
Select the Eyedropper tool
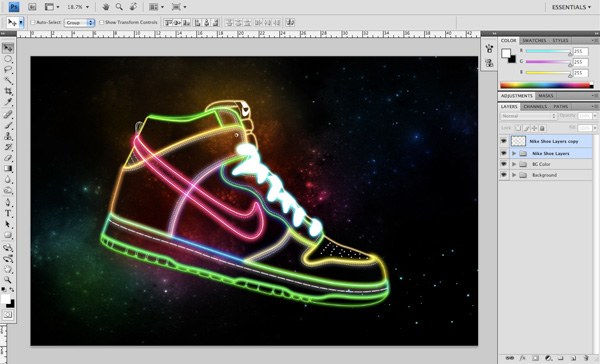click(x=8, y=102)
